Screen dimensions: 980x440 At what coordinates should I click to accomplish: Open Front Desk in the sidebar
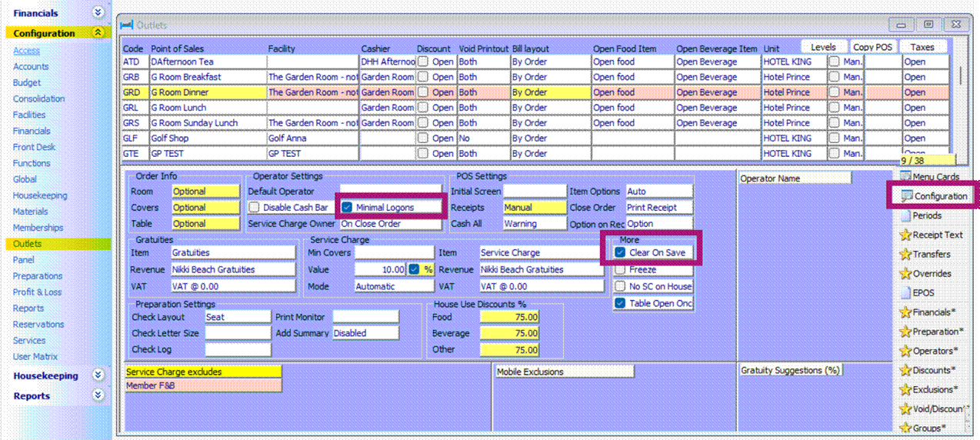click(x=35, y=147)
